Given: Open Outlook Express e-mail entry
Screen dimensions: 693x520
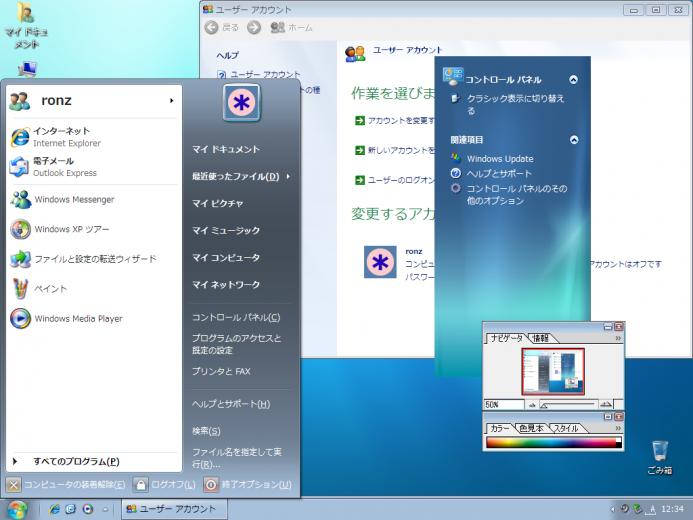Looking at the screenshot, I should coord(93,167).
